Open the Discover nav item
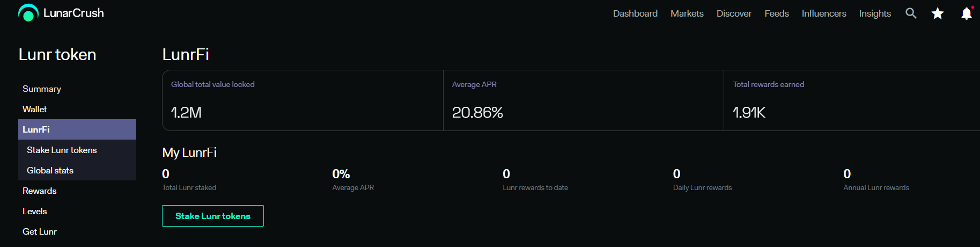 click(734, 13)
